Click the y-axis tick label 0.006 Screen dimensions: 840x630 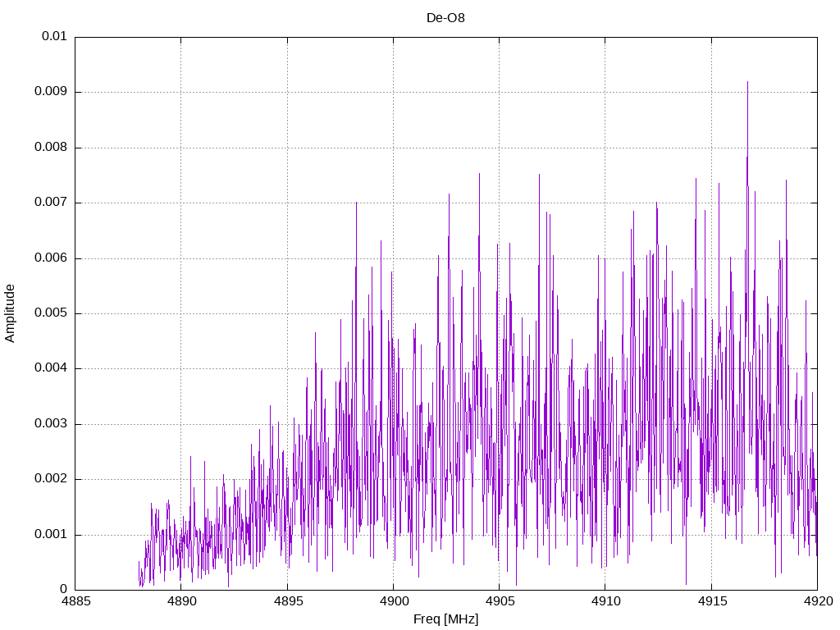pos(51,258)
